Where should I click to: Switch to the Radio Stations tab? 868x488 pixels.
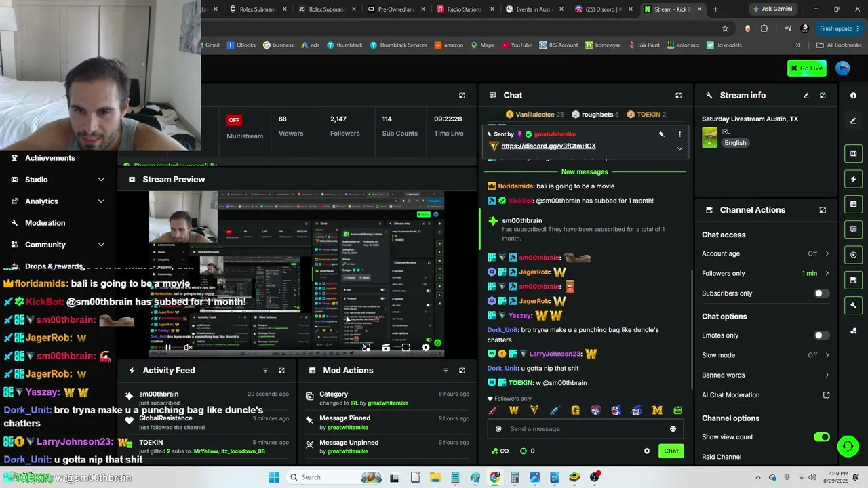tap(465, 9)
